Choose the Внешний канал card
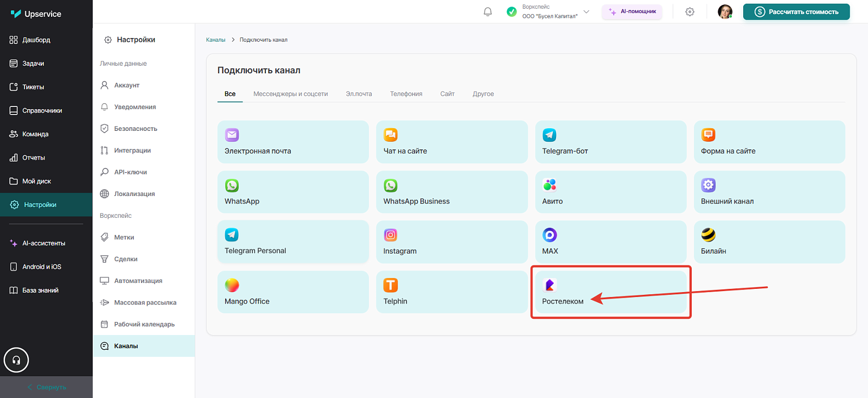 point(769,192)
